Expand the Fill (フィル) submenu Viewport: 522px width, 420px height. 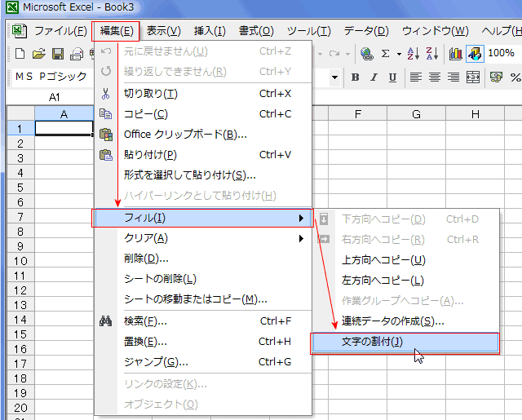(202, 218)
